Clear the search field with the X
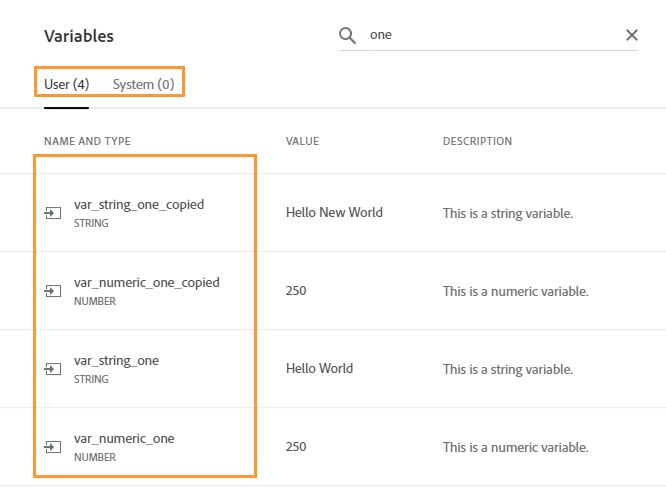The image size is (666, 499). pyautogui.click(x=632, y=35)
